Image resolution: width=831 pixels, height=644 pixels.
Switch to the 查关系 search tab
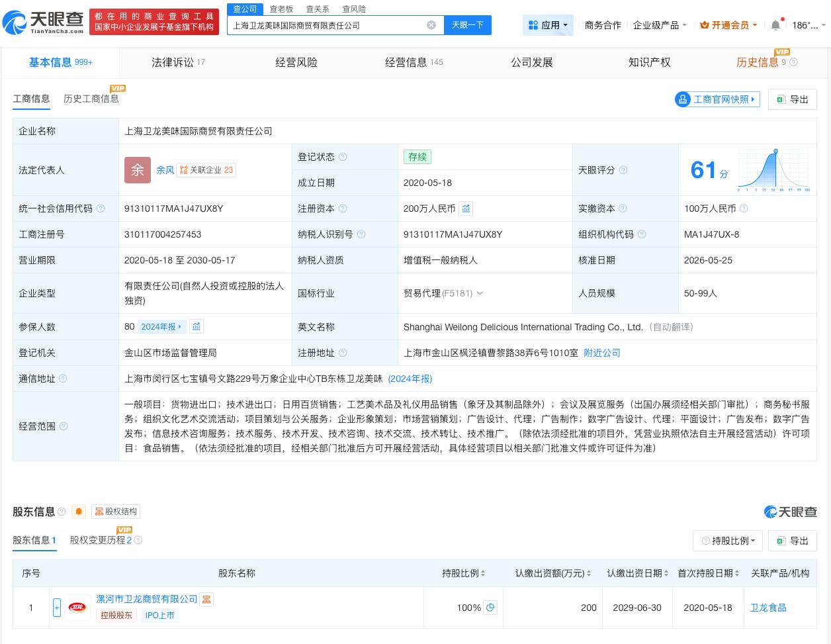pyautogui.click(x=318, y=9)
